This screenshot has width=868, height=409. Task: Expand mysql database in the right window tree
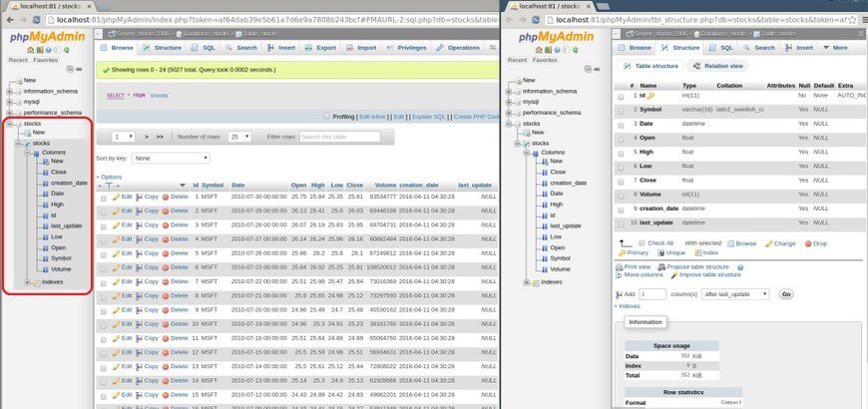point(509,102)
